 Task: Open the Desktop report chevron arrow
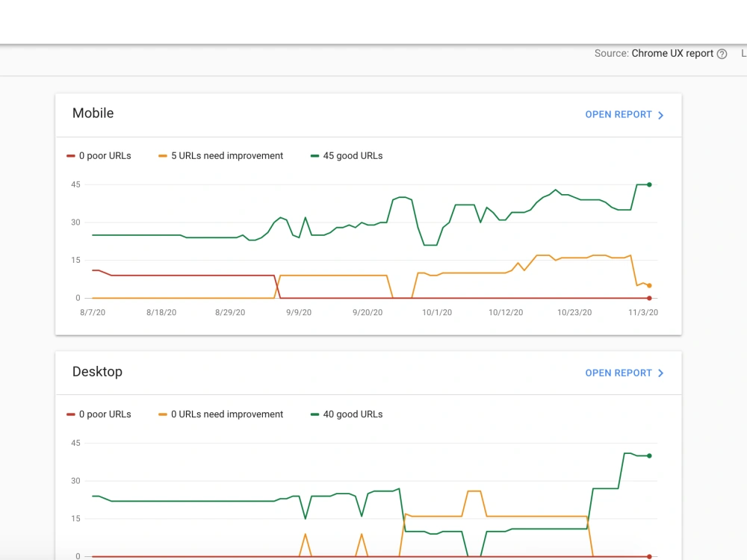661,373
